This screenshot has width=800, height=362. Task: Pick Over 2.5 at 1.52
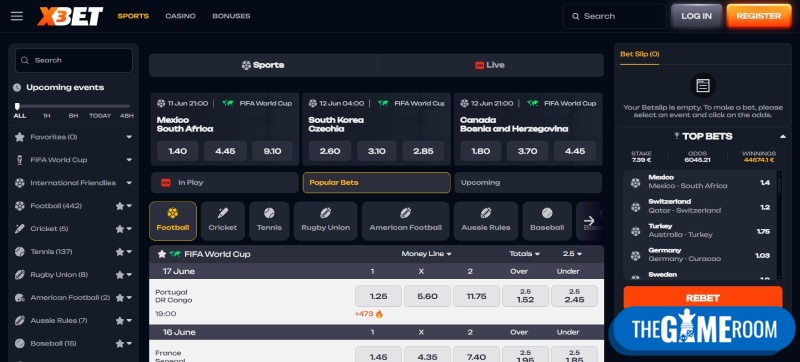click(526, 296)
